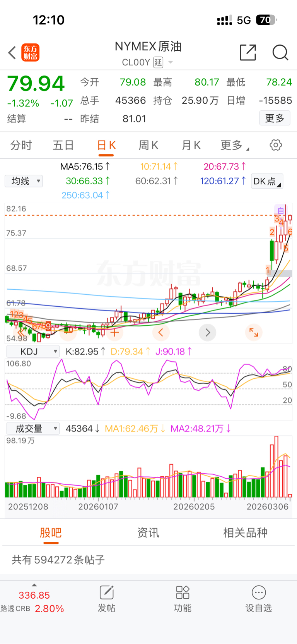Tap the MA2:48.21万 volume average
Image resolution: width=297 pixels, height=644 pixels.
pos(201,429)
